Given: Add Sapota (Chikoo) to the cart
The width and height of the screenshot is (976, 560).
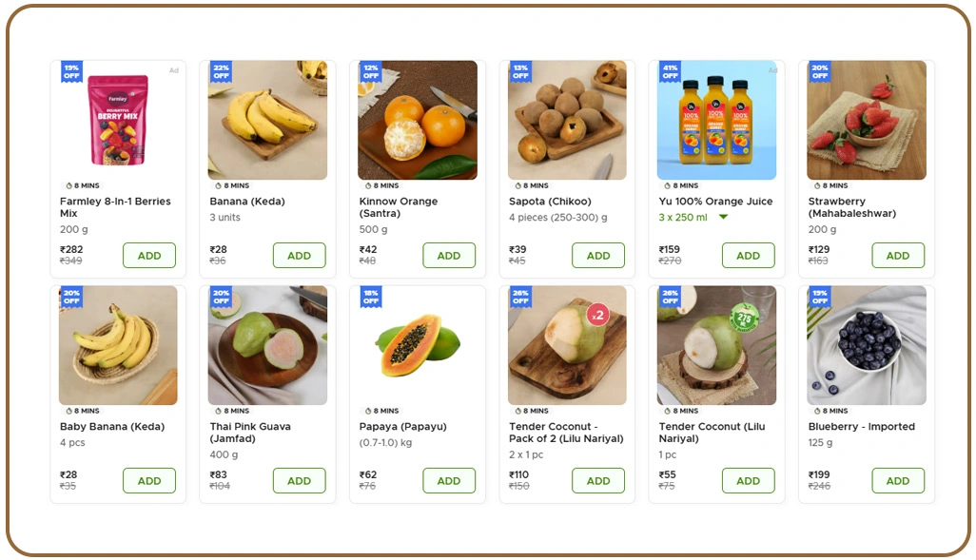Looking at the screenshot, I should click(x=598, y=255).
